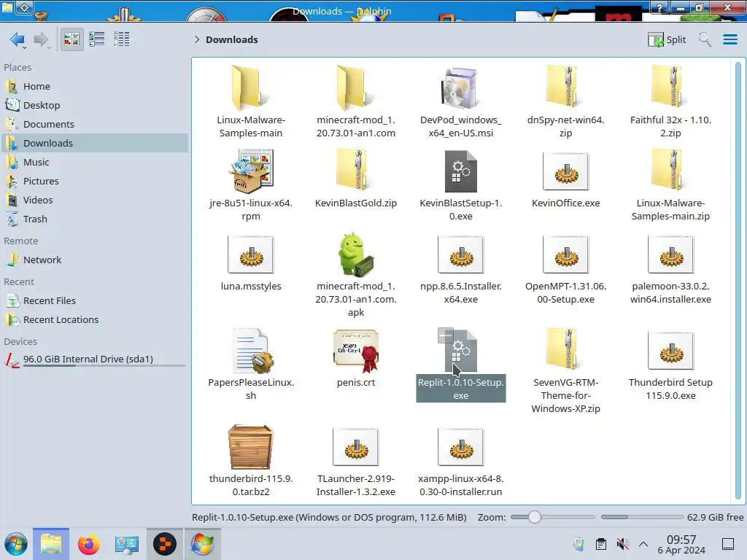
Task: Click the Replit-1.0.10-Setup.exe filename label
Action: pos(461,389)
